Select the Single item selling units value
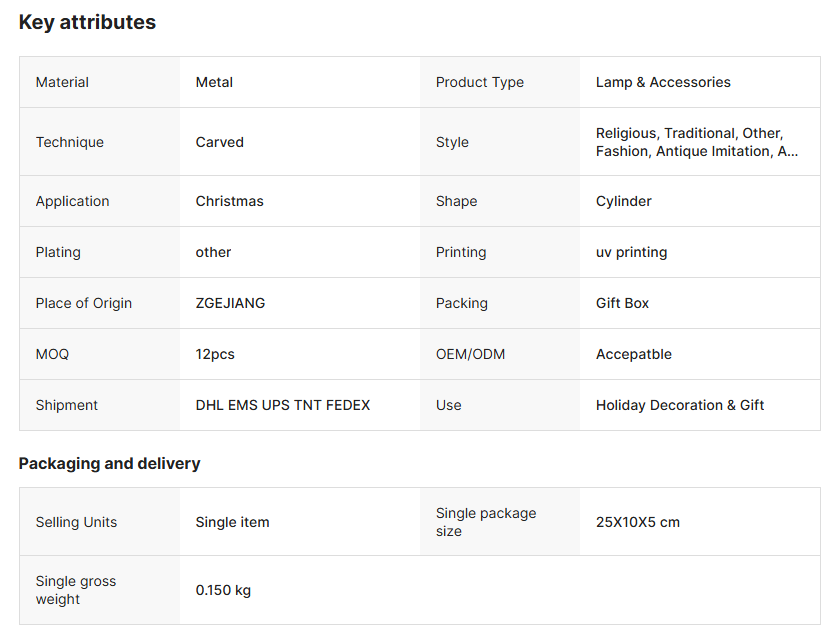The image size is (832, 634). [232, 522]
